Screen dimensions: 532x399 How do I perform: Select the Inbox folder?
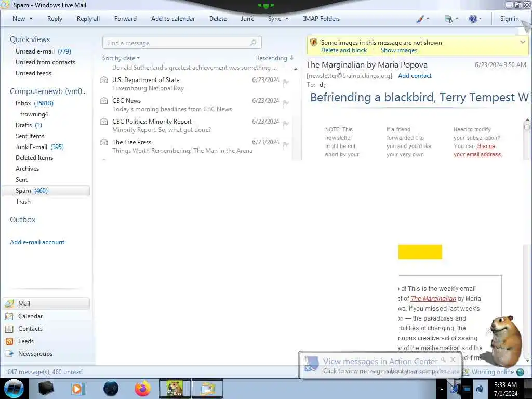[34, 103]
